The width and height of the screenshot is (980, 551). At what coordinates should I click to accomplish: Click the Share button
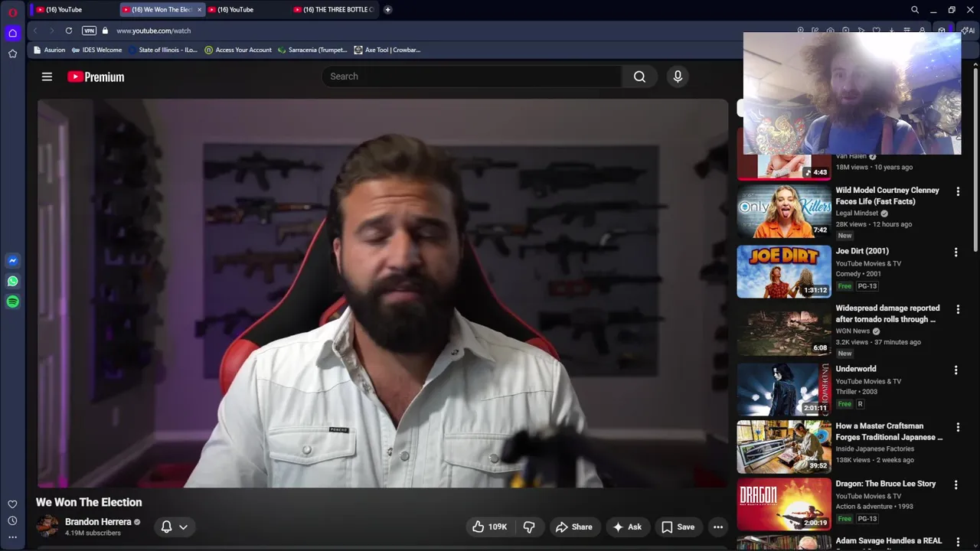click(x=574, y=527)
